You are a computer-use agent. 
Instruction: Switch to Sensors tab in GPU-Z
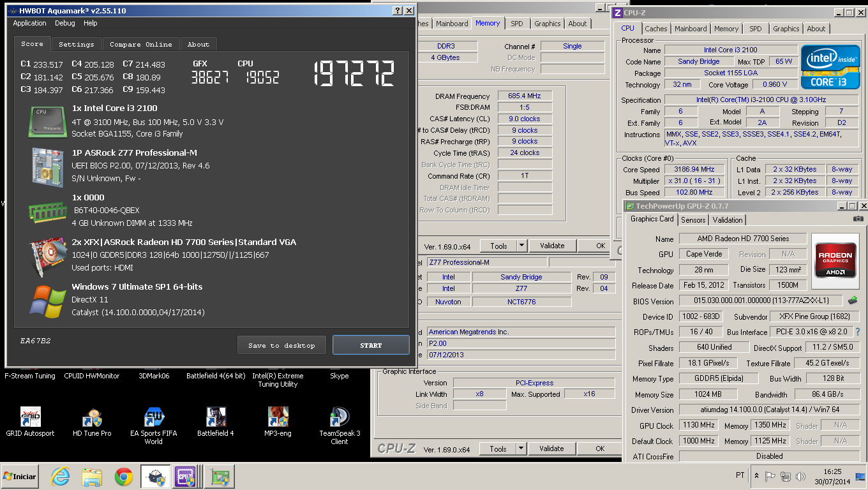pyautogui.click(x=693, y=220)
